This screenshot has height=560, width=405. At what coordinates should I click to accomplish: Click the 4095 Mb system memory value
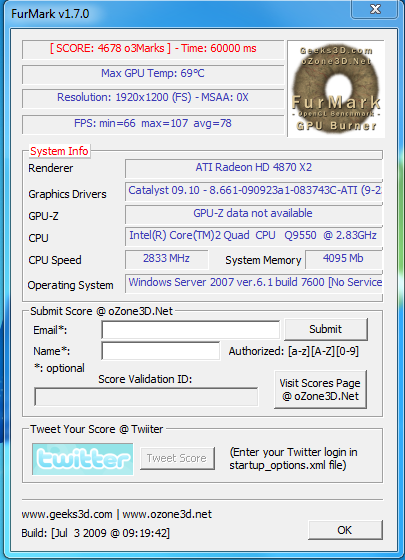coord(344,259)
